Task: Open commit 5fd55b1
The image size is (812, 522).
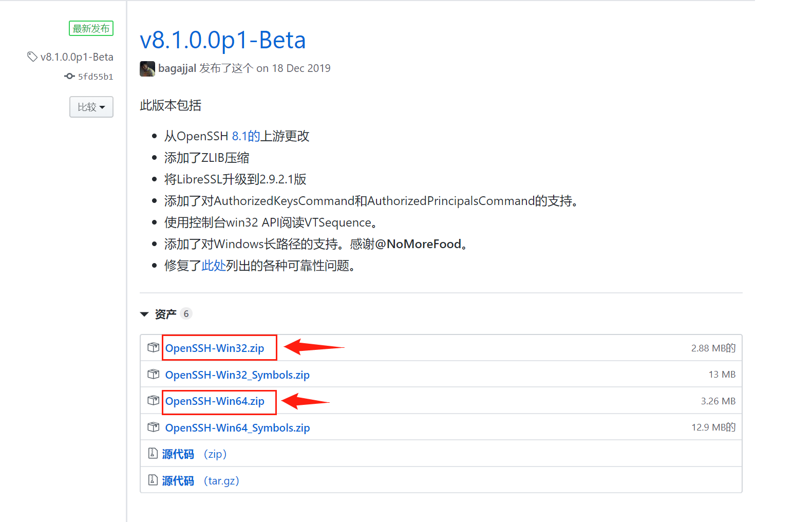Action: (96, 77)
